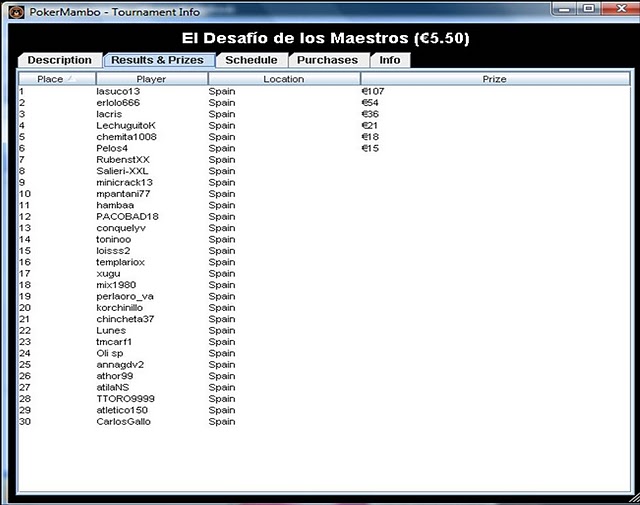The height and width of the screenshot is (505, 640).
Task: Minimize the Tournament Info window
Action: [x=564, y=9]
